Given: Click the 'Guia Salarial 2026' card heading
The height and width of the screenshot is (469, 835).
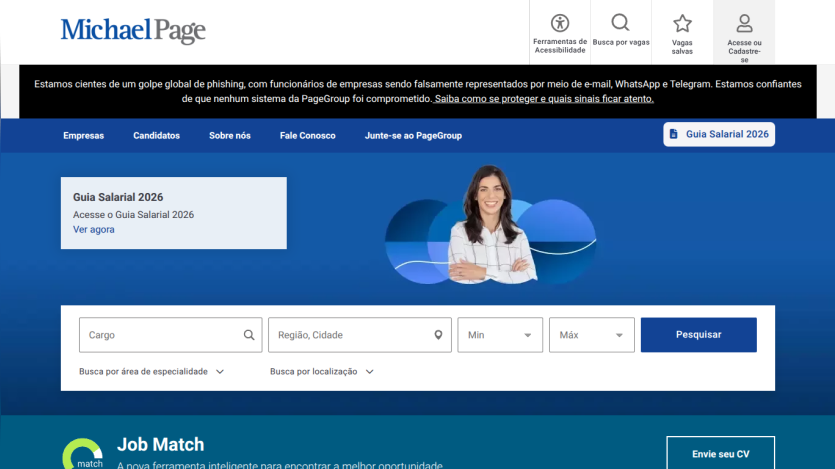Looking at the screenshot, I should pyautogui.click(x=118, y=197).
